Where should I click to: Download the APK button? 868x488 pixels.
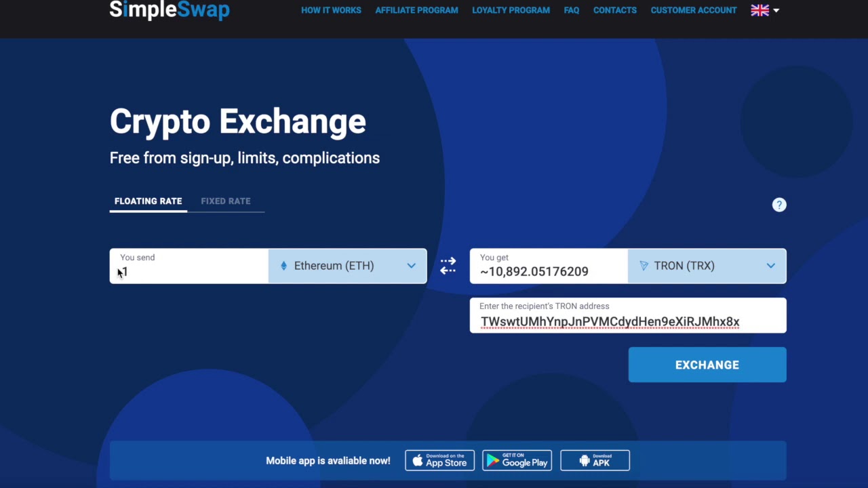tap(595, 461)
